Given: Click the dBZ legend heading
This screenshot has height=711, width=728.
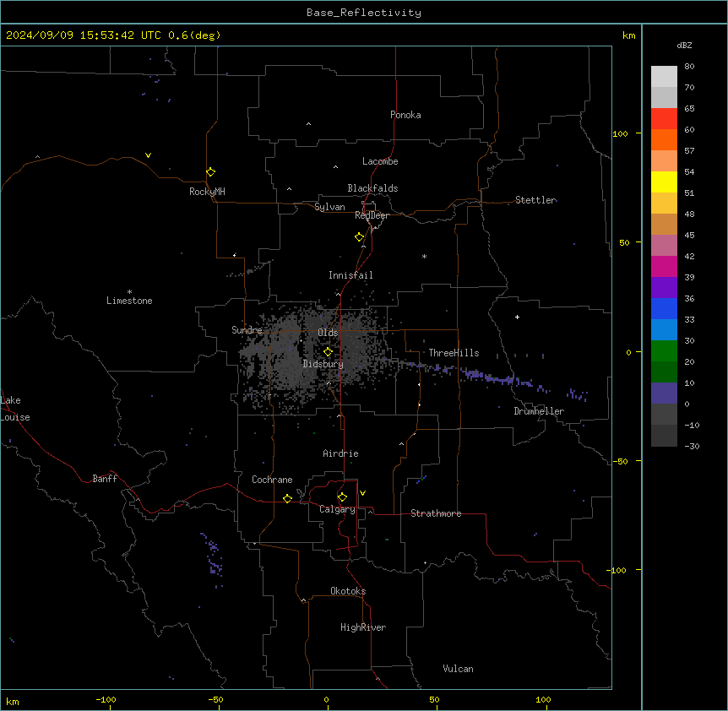Looking at the screenshot, I should [x=684, y=46].
